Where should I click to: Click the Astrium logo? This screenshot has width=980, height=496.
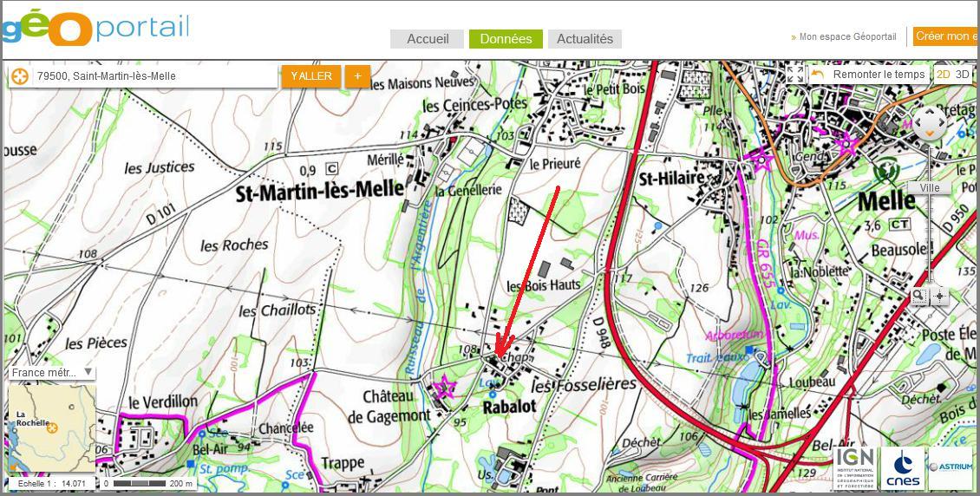tap(951, 468)
